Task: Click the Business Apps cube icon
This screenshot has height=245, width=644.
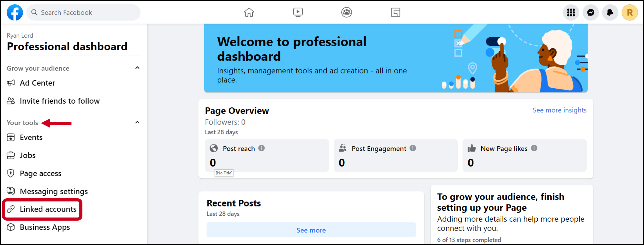Action: 11,227
